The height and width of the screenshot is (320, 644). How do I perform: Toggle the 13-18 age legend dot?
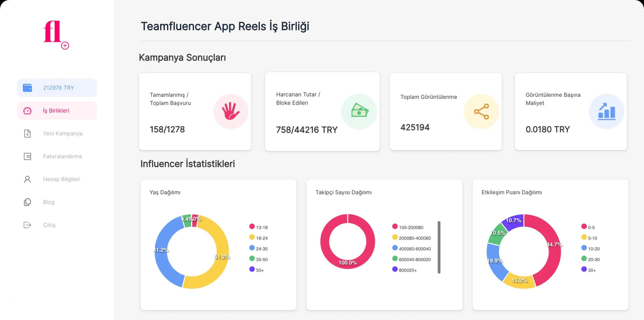click(252, 226)
